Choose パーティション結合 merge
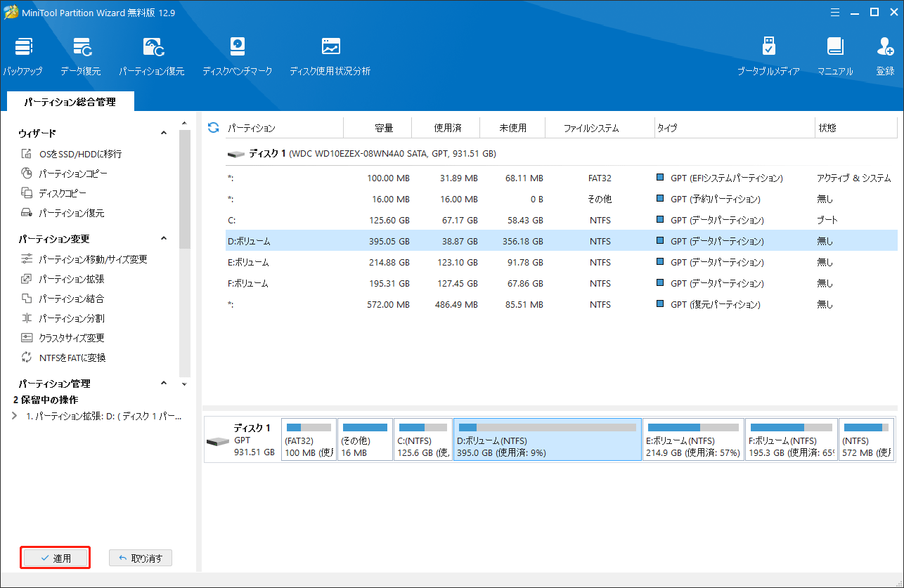Screen dimensions: 904x588 coord(63,299)
